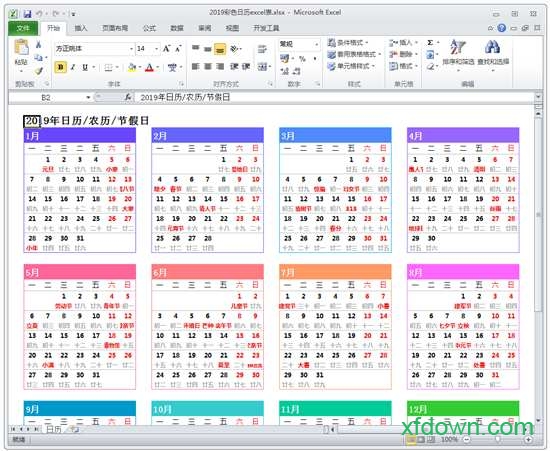Click the blue Help question mark icon

pos(502,28)
